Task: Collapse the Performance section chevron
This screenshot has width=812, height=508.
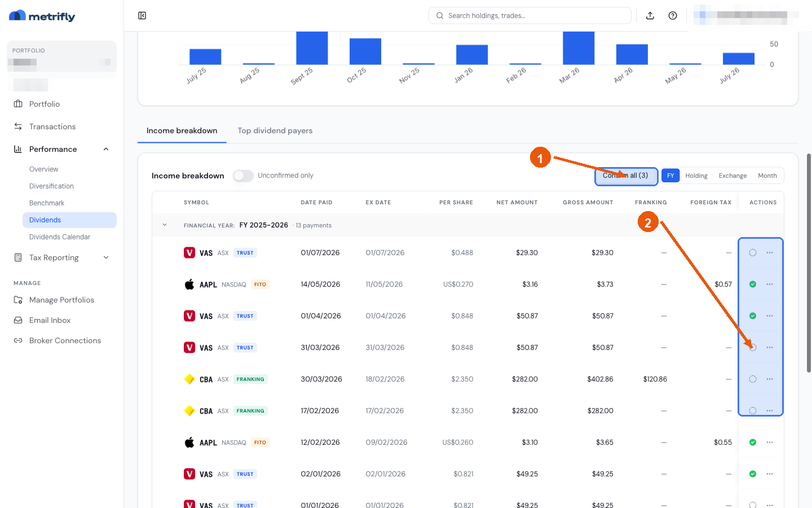Action: 106,149
